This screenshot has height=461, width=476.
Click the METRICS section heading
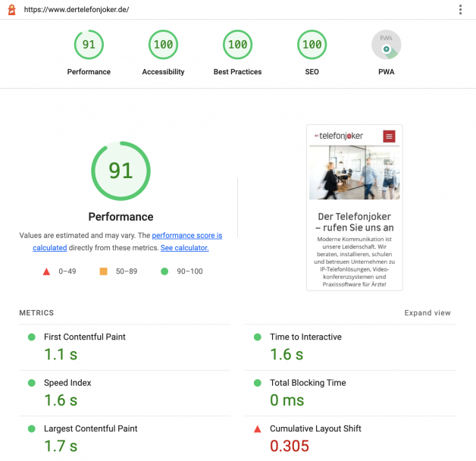[36, 313]
